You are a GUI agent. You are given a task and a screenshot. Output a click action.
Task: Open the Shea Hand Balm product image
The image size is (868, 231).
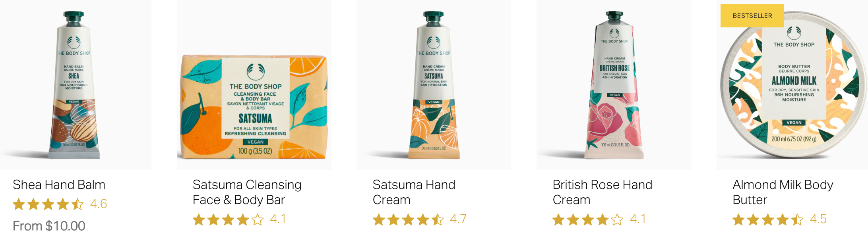pos(76,85)
